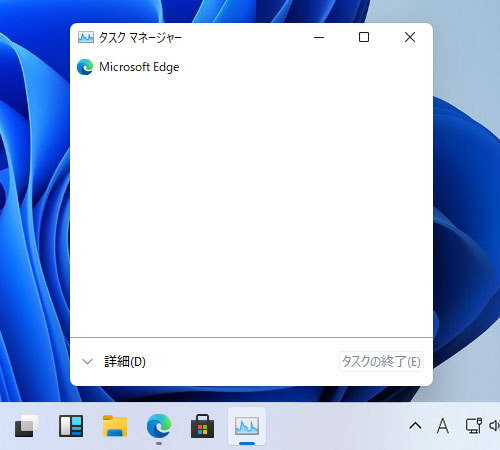Open volume control from speaker icon
500x450 pixels.
coord(494,426)
